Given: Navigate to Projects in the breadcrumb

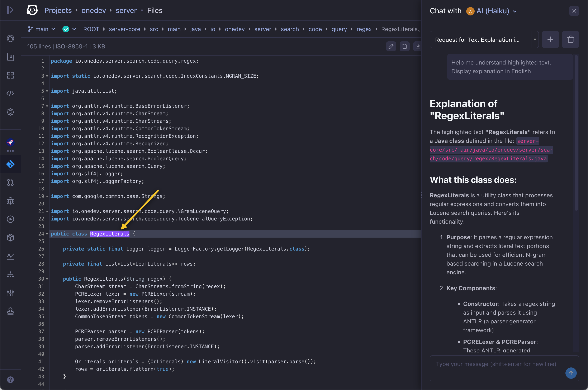Looking at the screenshot, I should (58, 10).
